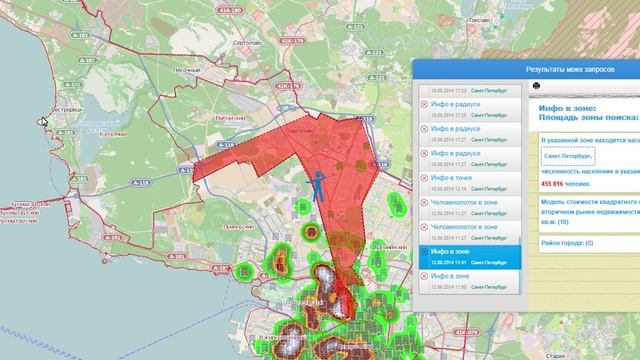This screenshot has height=360, width=640.
Task: Delete the 'Инфо в точке' query entry
Action: point(424,178)
